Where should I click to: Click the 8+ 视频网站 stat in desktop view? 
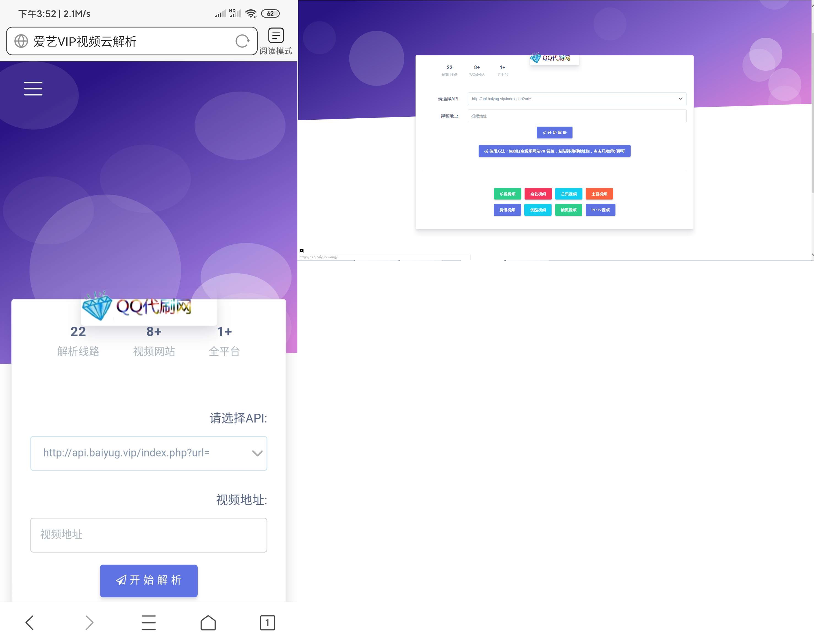(477, 70)
